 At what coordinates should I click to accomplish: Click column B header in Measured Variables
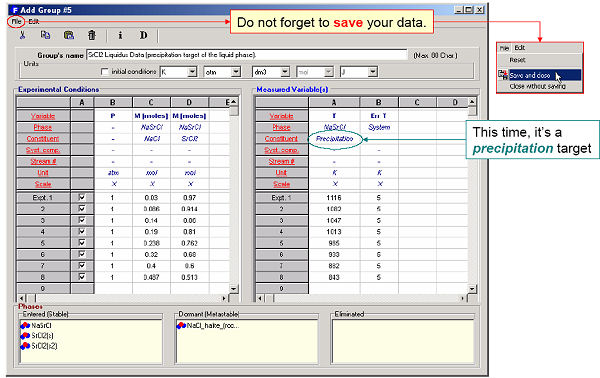pyautogui.click(x=378, y=102)
